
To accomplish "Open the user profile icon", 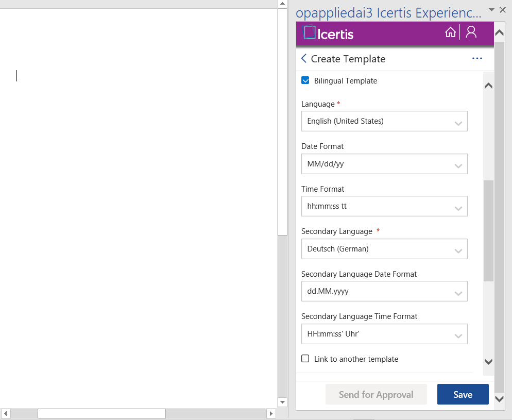I will pos(471,32).
